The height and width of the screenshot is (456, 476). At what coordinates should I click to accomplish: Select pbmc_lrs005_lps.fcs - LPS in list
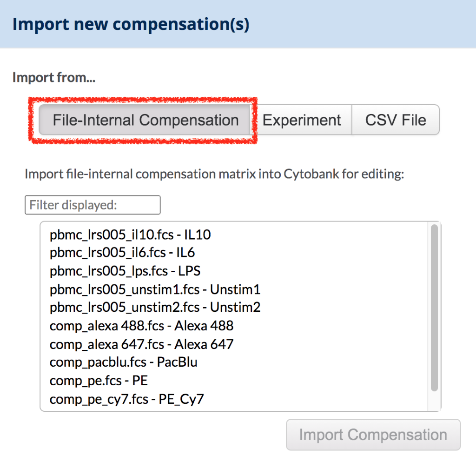(125, 271)
